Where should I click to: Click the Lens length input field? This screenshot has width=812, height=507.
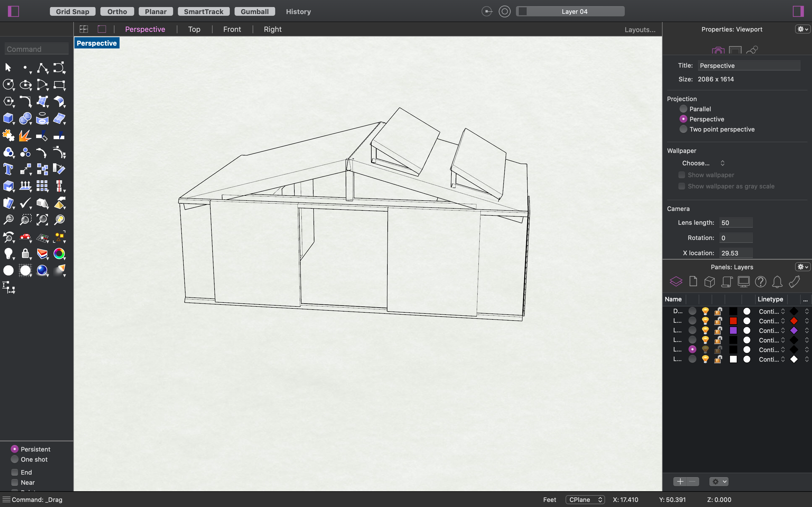click(x=736, y=223)
